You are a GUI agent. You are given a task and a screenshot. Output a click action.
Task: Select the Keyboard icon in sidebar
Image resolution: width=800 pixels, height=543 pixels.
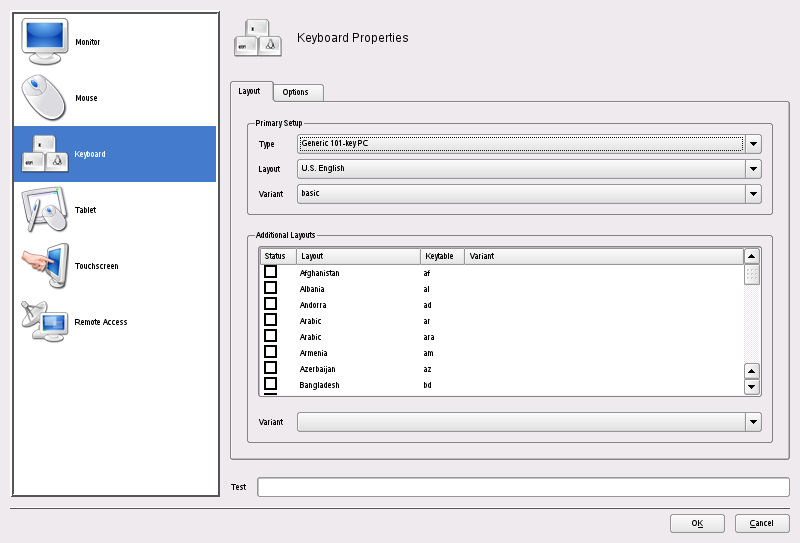[x=44, y=154]
